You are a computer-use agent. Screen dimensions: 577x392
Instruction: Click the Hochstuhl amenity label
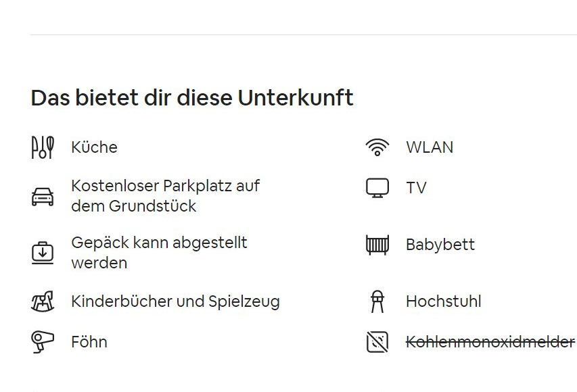click(x=444, y=301)
